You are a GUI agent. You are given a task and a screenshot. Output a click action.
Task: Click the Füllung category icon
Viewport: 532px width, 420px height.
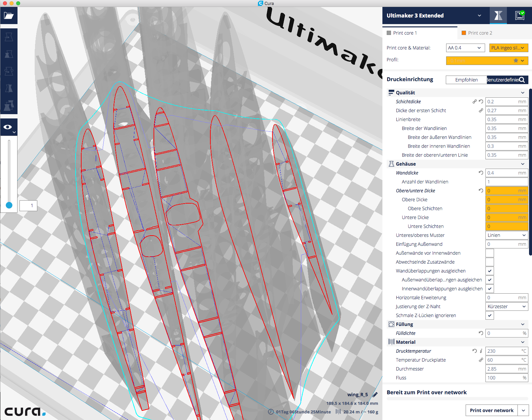[391, 324]
